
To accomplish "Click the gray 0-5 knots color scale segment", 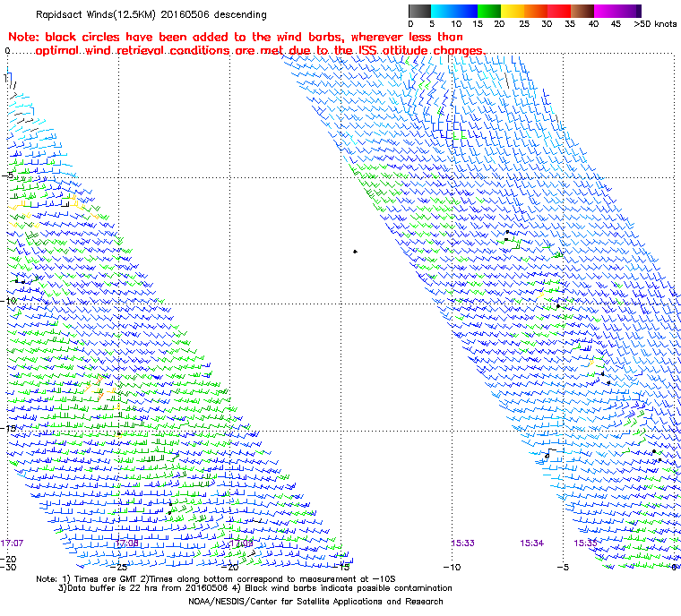I will tap(419, 11).
